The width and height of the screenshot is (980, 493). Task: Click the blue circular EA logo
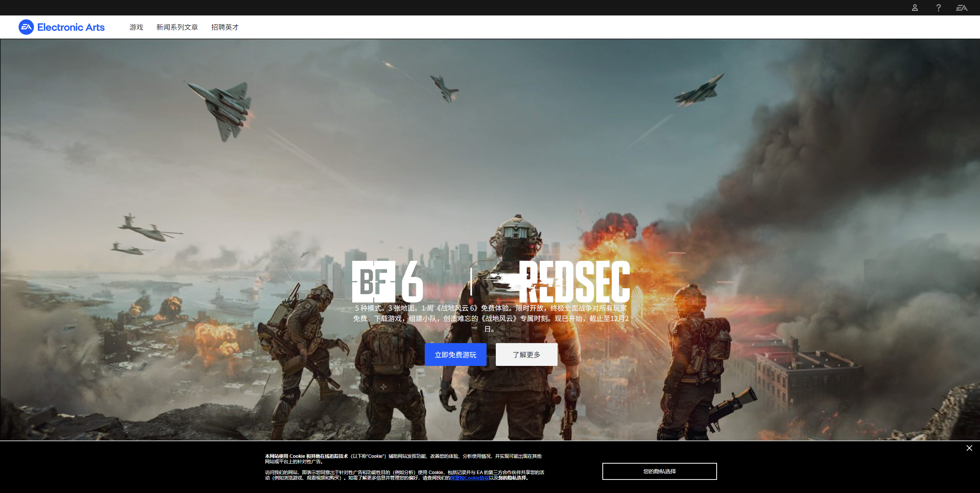25,27
